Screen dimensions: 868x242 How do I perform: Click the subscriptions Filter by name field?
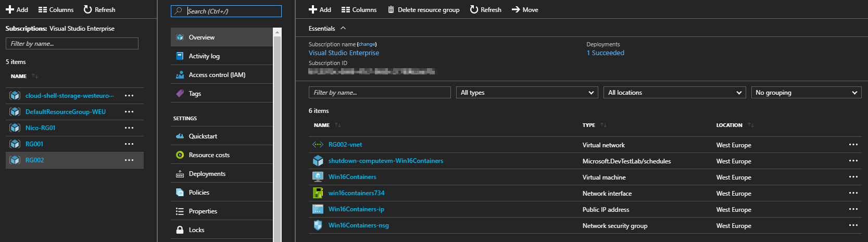pos(72,44)
